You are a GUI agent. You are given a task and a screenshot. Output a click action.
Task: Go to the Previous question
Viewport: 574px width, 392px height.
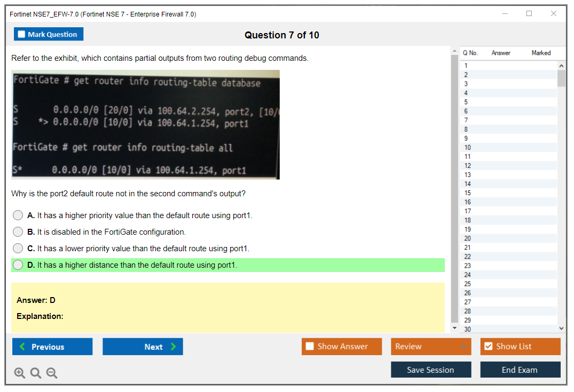point(52,347)
